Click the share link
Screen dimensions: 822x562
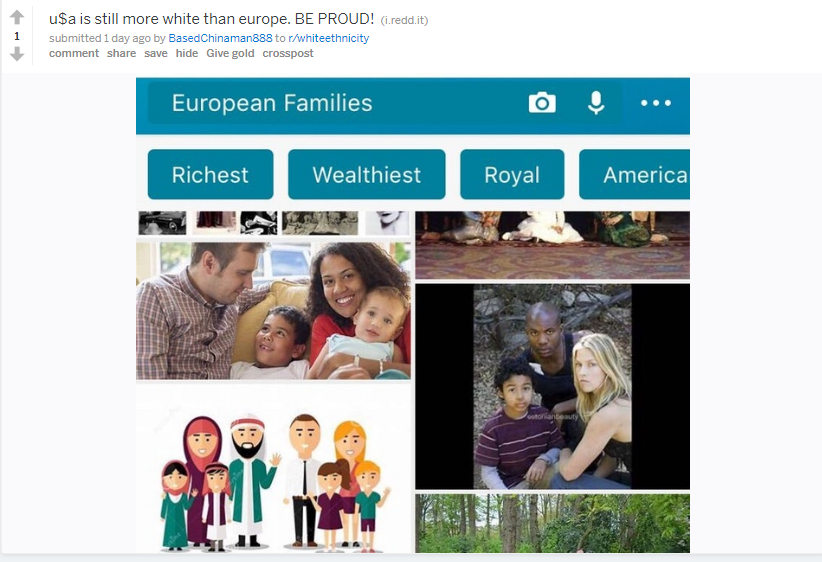tap(122, 53)
